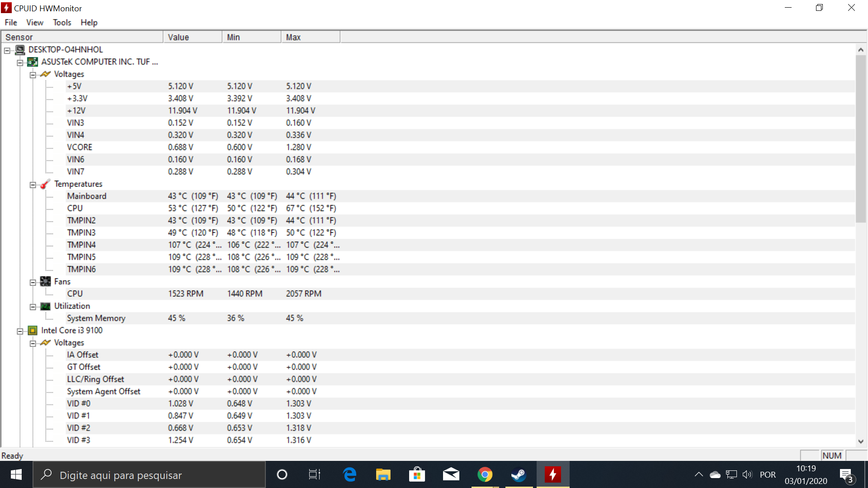The image size is (868, 488).
Task: Switch to Steam on the taskbar
Action: point(519,474)
